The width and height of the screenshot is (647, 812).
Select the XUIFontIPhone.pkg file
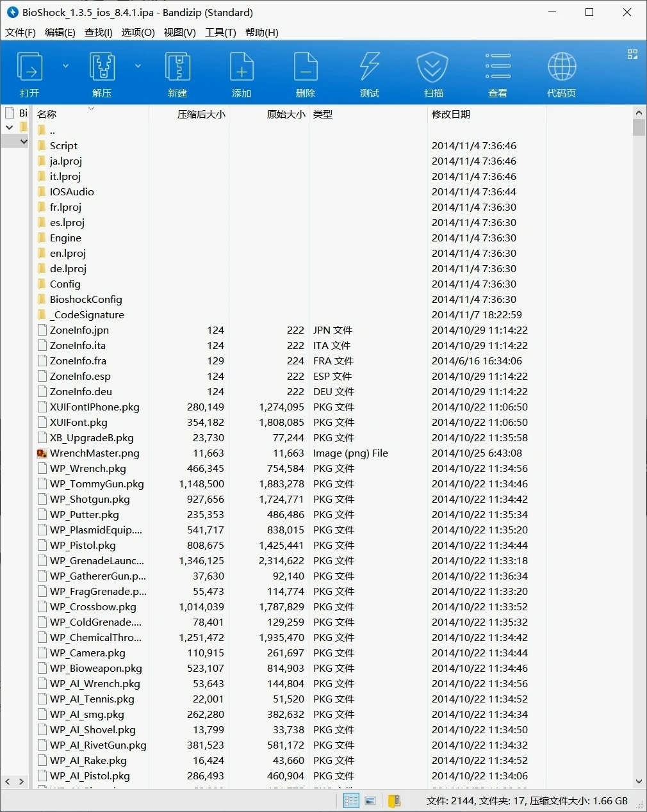(95, 407)
